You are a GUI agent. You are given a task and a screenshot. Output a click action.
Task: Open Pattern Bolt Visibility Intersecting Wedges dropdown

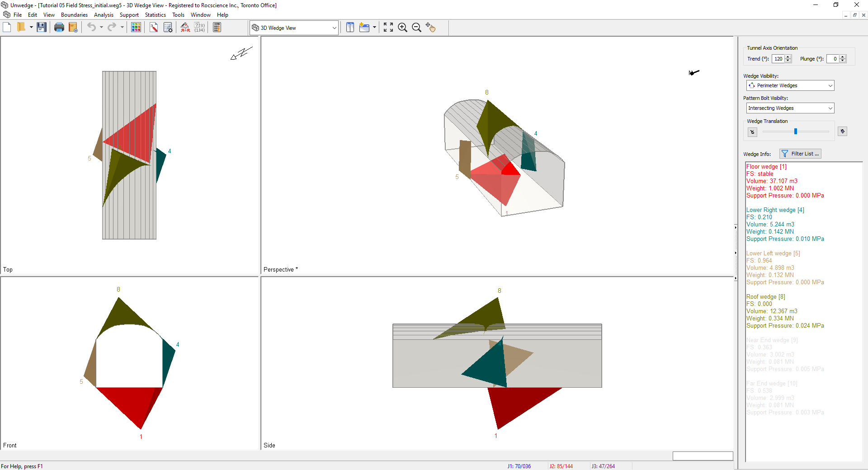830,108
